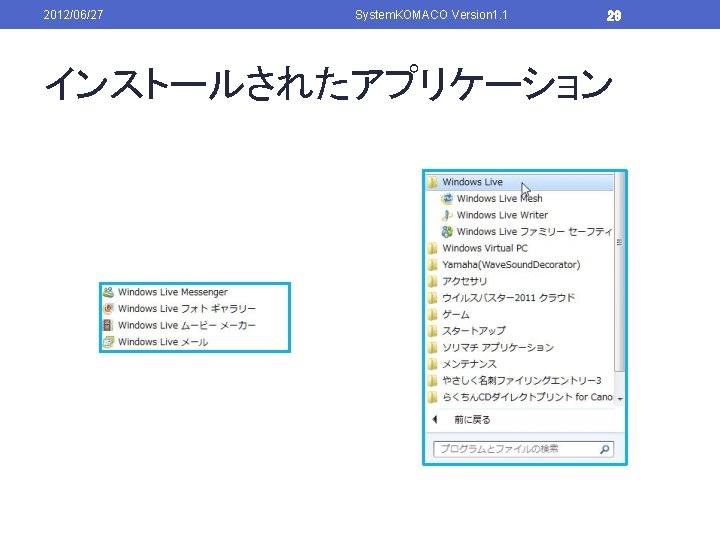Select Windows Live フォト ギャラリー text
The width and height of the screenshot is (720, 540).
[186, 309]
